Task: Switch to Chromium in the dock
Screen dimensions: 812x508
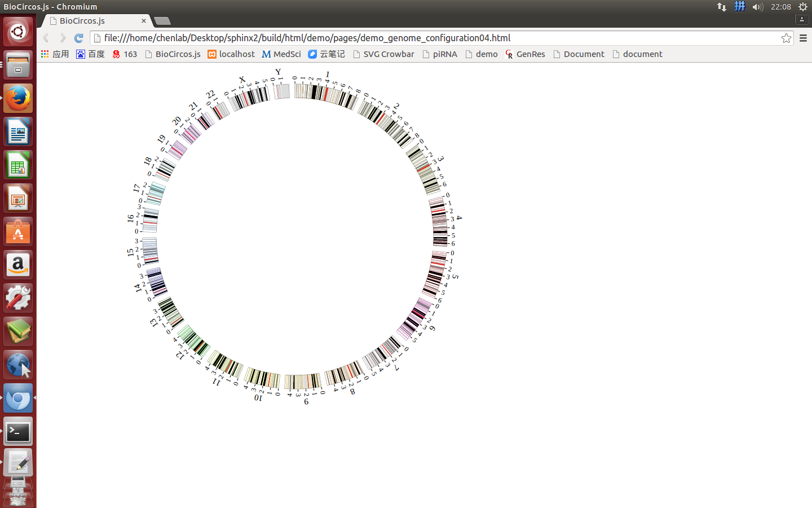Action: click(18, 398)
